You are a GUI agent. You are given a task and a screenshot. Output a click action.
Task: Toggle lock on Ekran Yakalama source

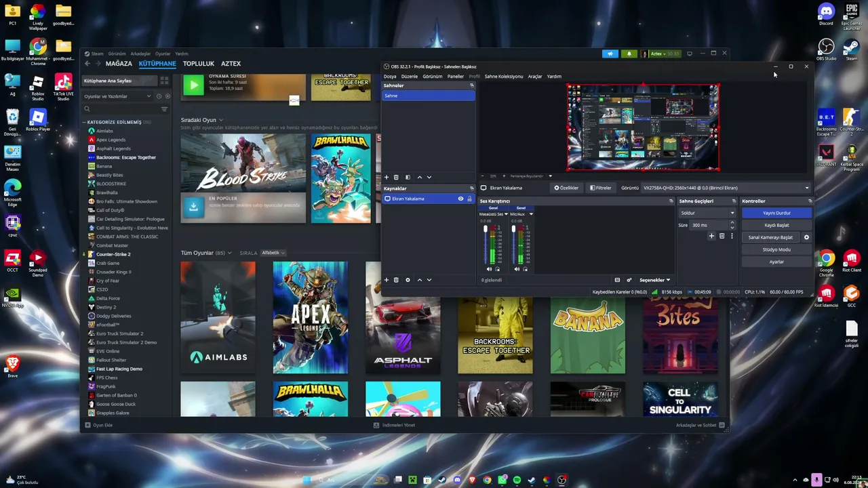click(469, 199)
